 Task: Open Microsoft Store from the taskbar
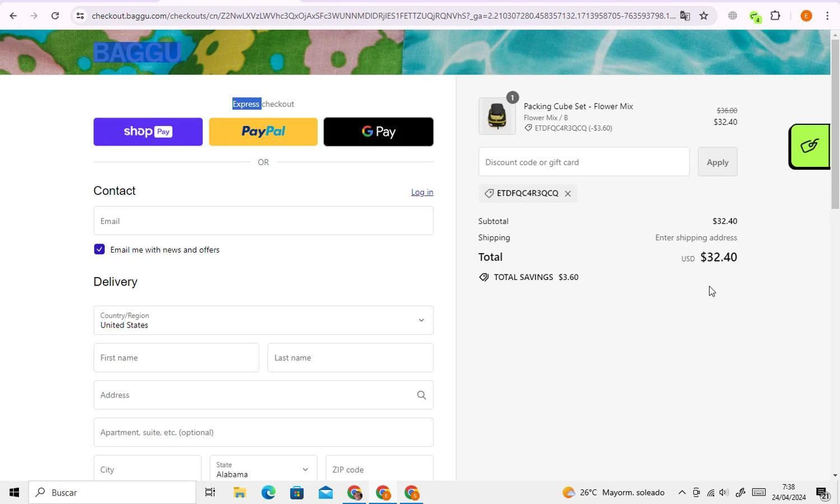click(297, 493)
